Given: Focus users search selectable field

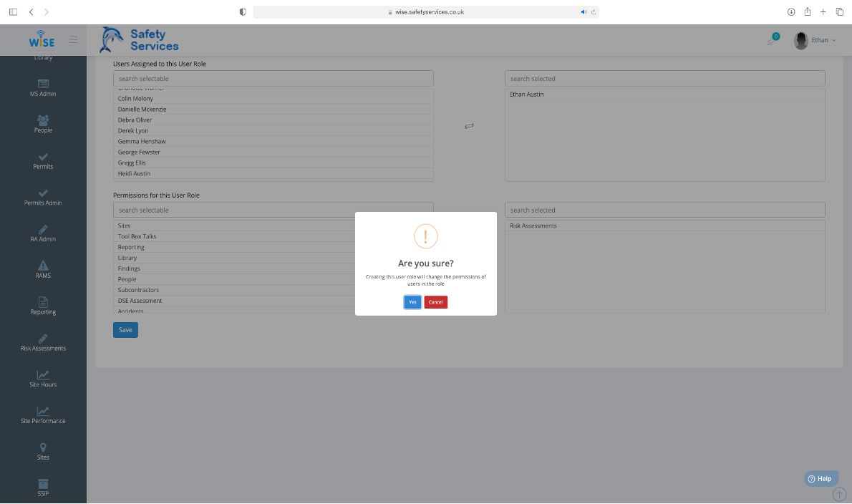Looking at the screenshot, I should click(x=273, y=78).
